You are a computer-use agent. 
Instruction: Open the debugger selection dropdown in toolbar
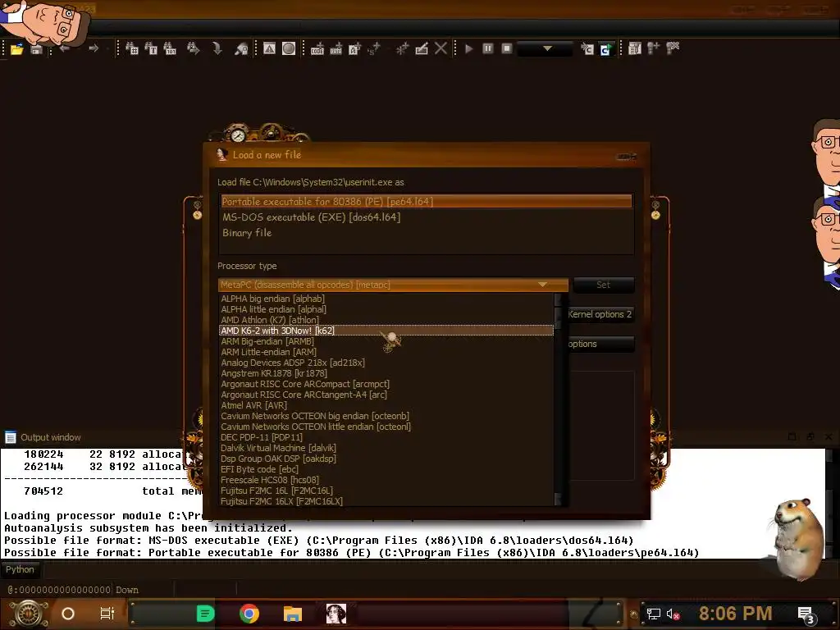[546, 48]
